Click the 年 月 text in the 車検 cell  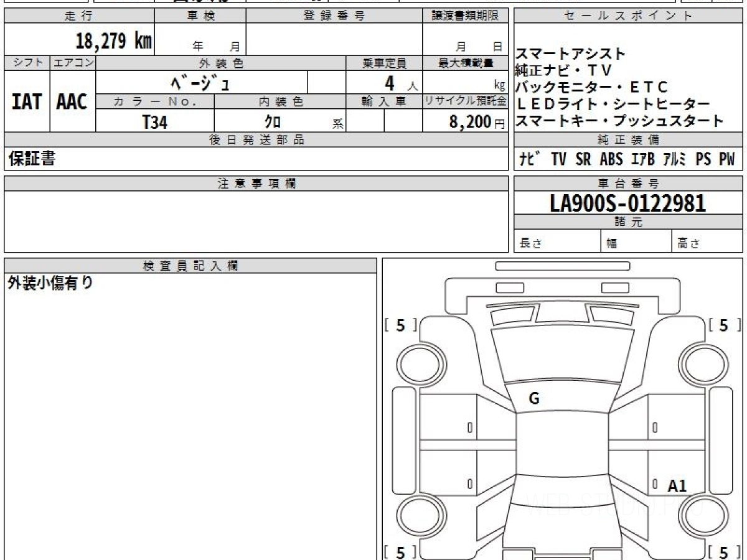click(216, 47)
